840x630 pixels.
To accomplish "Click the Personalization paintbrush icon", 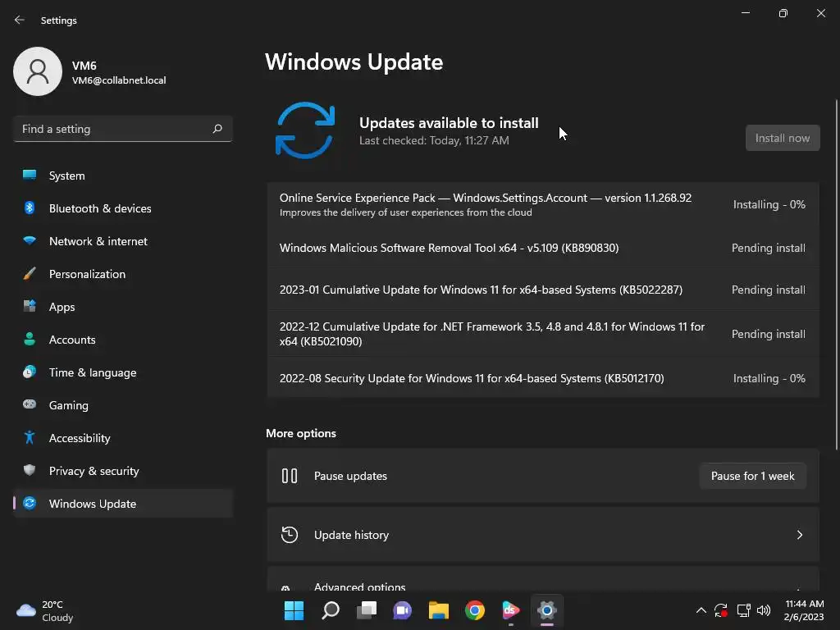I will [30, 273].
